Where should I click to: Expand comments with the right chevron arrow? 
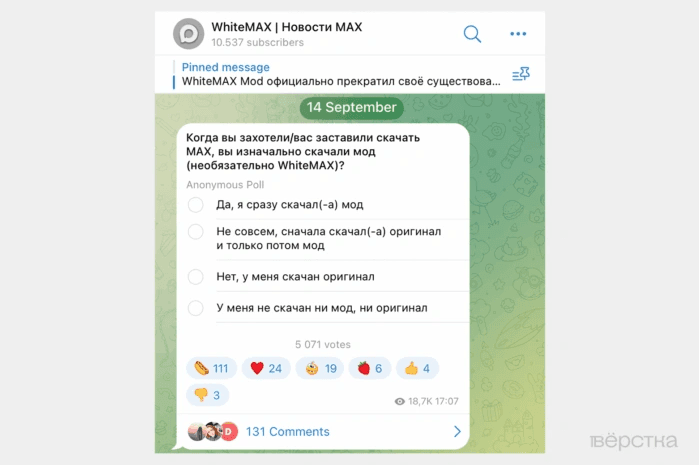click(457, 431)
